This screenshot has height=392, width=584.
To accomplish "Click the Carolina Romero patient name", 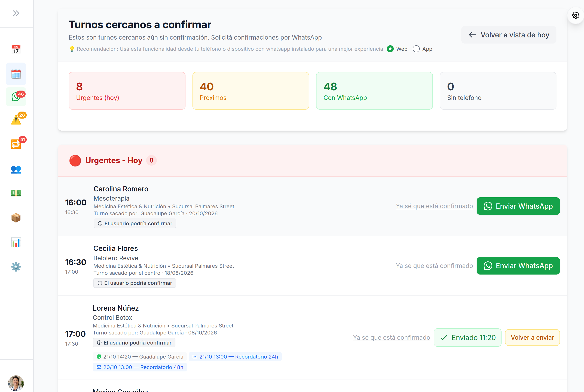I will point(121,189).
